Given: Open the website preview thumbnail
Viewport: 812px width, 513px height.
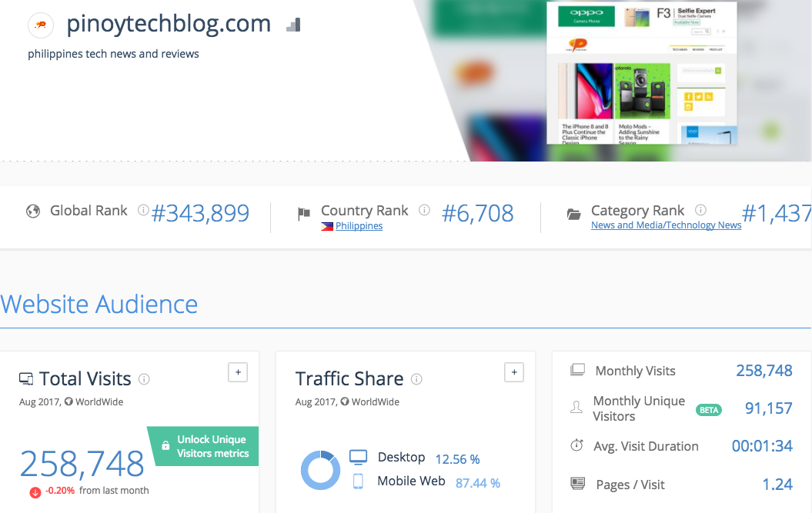Looking at the screenshot, I should pyautogui.click(x=642, y=73).
